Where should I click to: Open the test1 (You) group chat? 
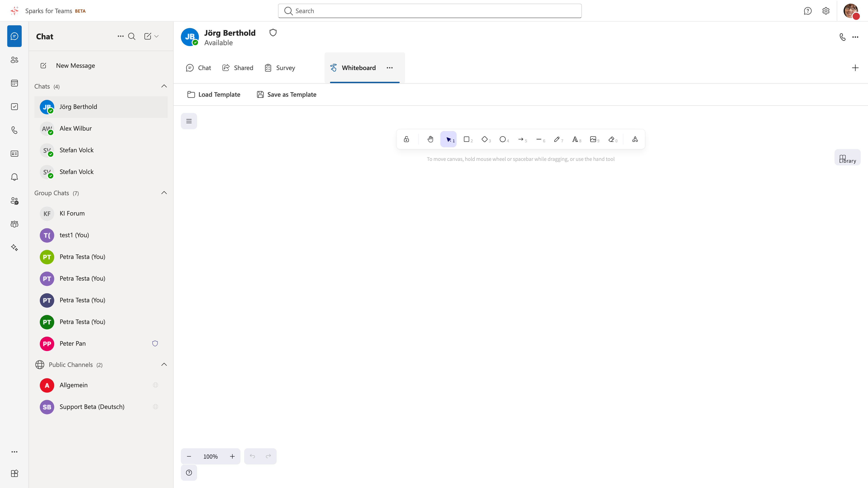pyautogui.click(x=101, y=235)
